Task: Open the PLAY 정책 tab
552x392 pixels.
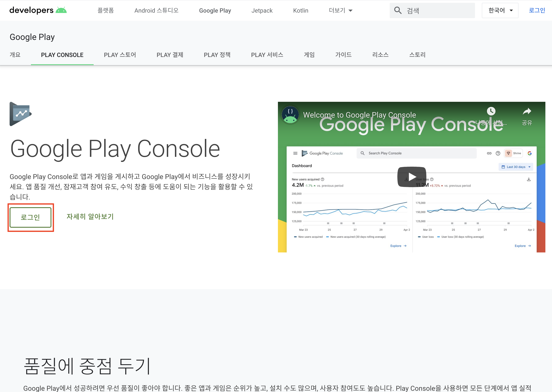Action: pyautogui.click(x=217, y=55)
